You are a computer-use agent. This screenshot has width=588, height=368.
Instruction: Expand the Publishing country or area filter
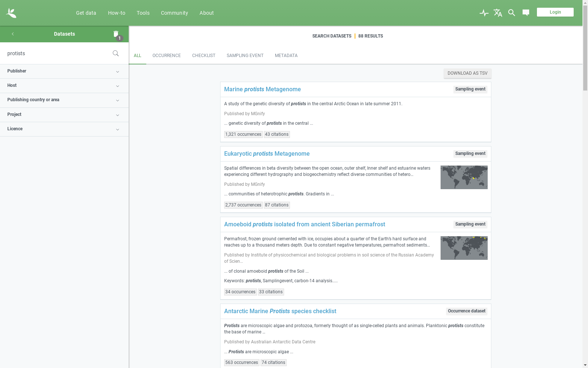[x=64, y=100]
